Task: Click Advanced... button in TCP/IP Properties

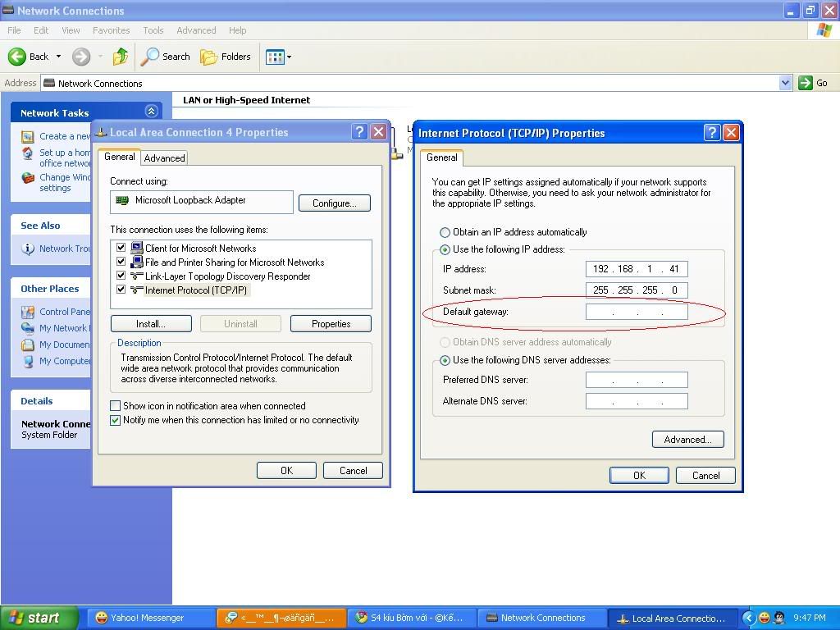Action: 688,440
